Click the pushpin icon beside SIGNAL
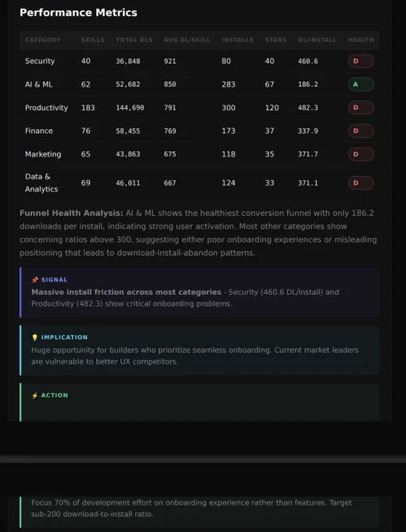The height and width of the screenshot is (532, 406). (x=34, y=280)
